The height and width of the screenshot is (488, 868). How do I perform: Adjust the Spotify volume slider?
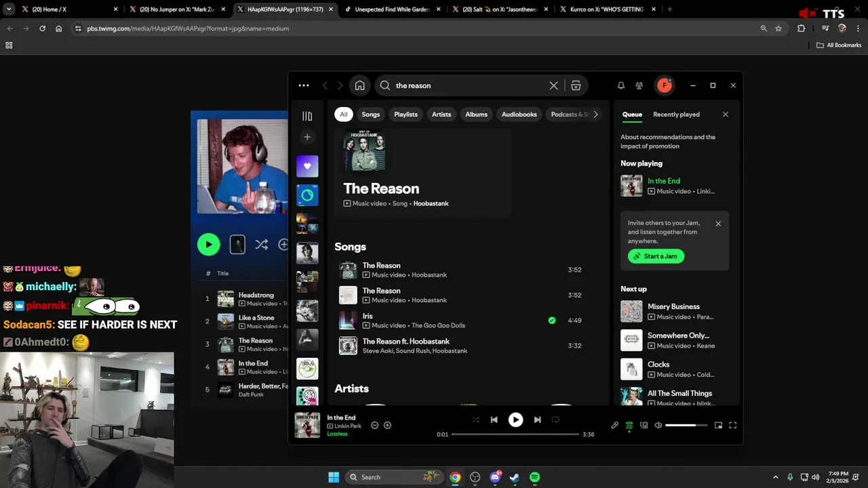686,425
